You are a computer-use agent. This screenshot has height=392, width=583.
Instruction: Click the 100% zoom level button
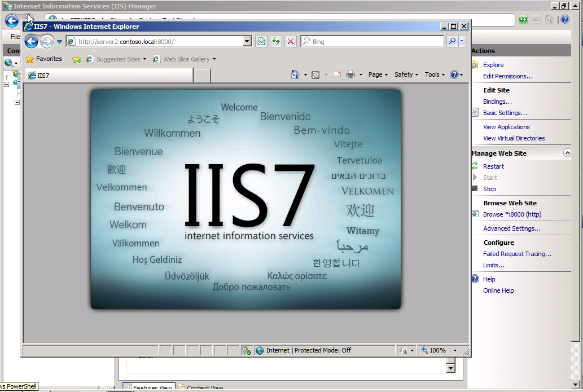[x=433, y=350]
